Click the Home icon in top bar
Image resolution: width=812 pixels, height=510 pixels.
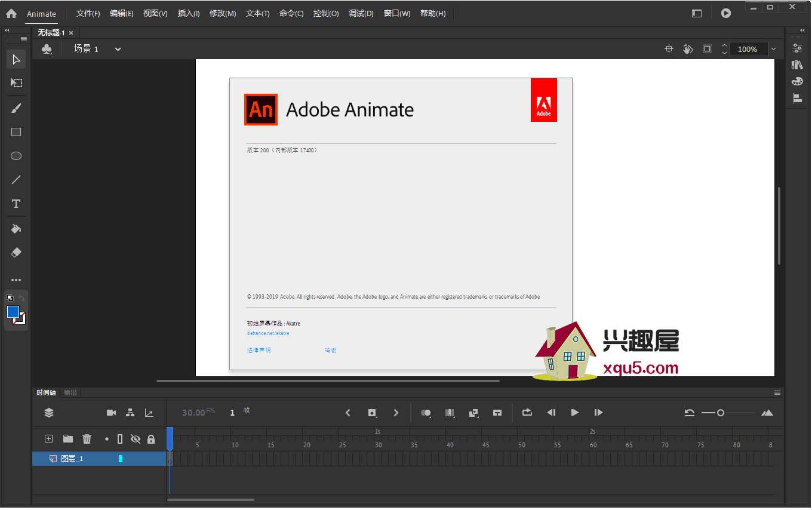pyautogui.click(x=11, y=13)
